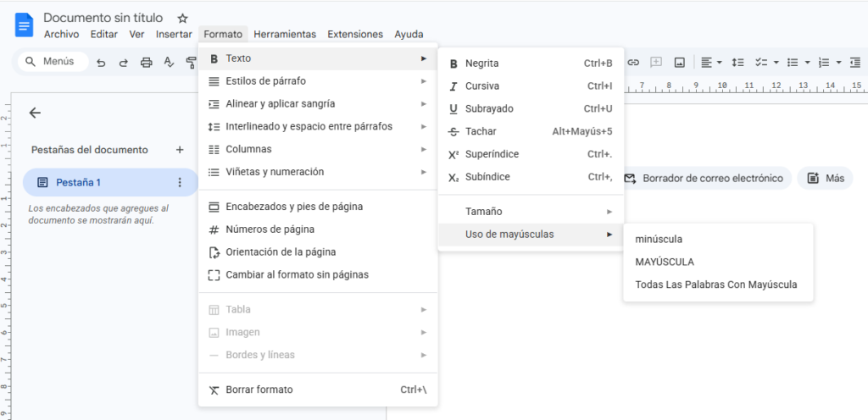Image resolution: width=868 pixels, height=420 pixels.
Task: Expand the Viñetas y numeración submenu
Action: (319, 172)
